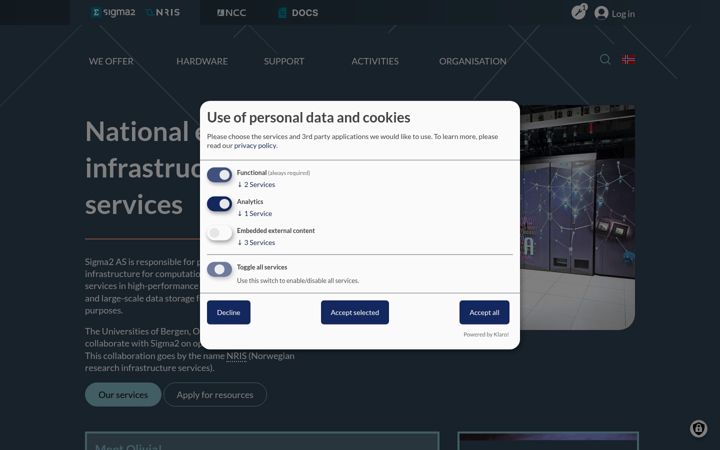Disable the Analytics switch
720x450 pixels.
(219, 203)
